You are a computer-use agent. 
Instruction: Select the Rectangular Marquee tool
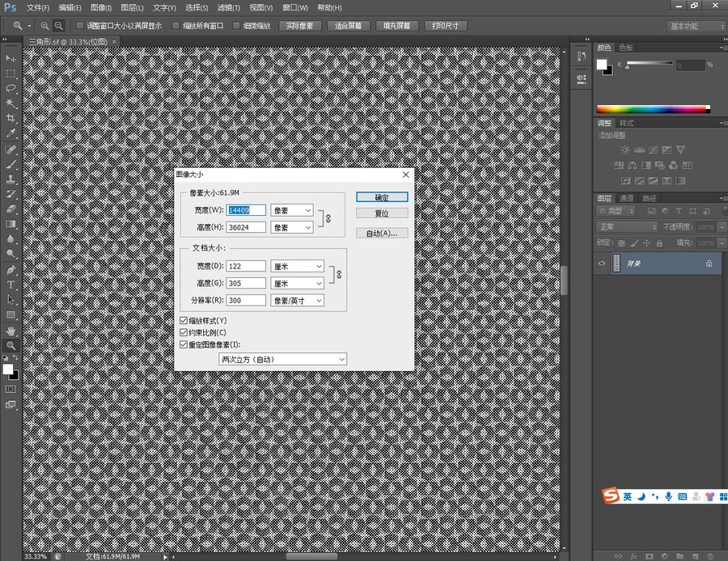(x=11, y=74)
